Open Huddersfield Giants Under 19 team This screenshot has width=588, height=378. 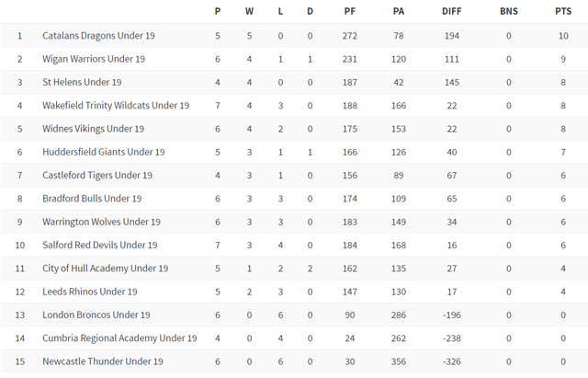point(104,152)
